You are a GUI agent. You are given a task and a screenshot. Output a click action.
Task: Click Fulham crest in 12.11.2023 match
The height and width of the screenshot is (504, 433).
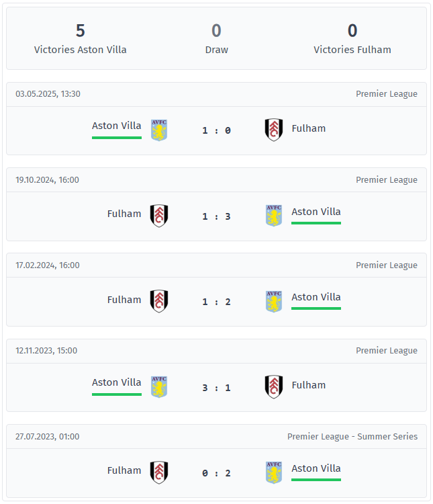click(273, 386)
